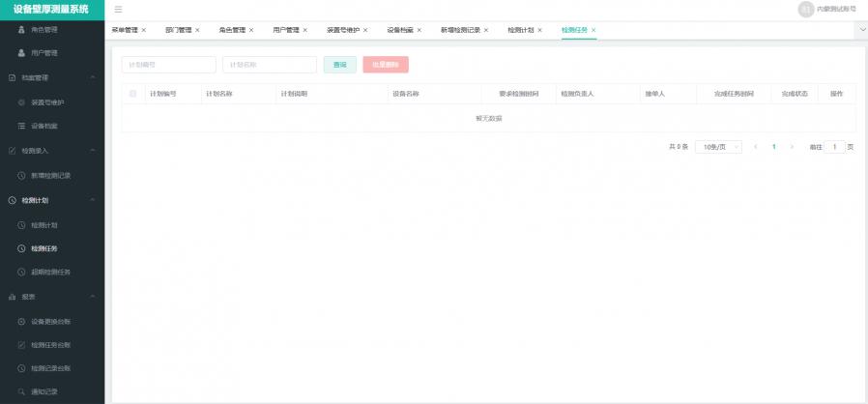Click the hamburger sidebar collapse icon
Image resolution: width=868 pixels, height=404 pixels.
[118, 9]
